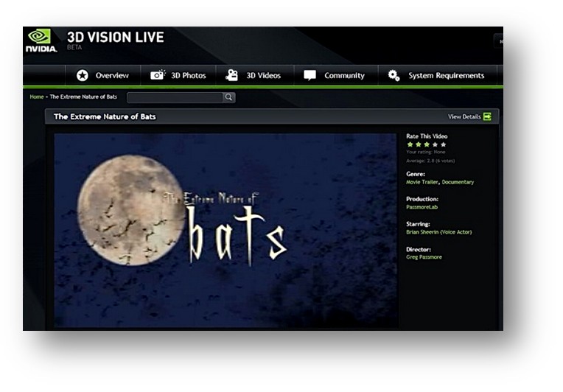Click the video title heading The Extreme Nature of Bats

click(105, 116)
